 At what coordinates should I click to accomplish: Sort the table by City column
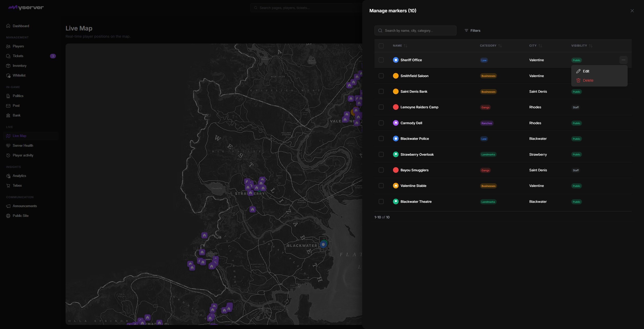click(x=535, y=46)
